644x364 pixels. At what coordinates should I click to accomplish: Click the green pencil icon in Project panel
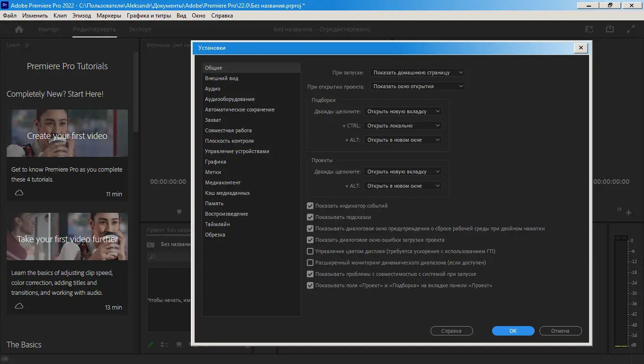(x=151, y=345)
